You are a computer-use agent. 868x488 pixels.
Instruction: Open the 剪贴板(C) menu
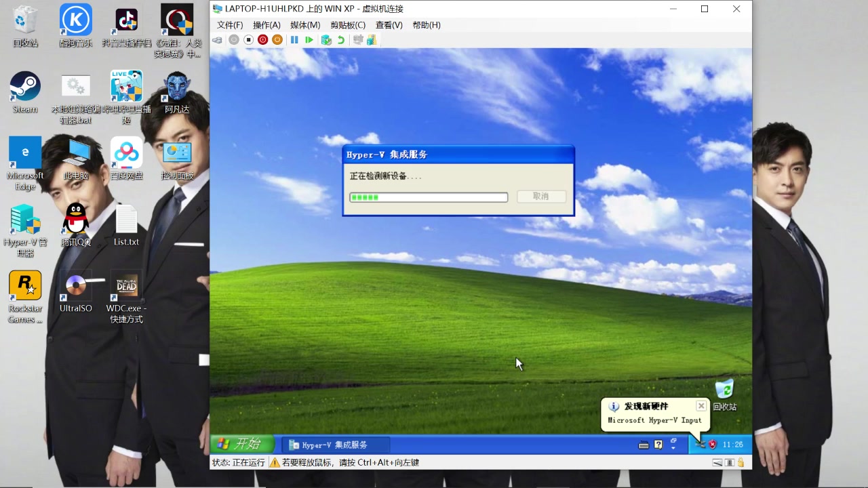coord(348,25)
